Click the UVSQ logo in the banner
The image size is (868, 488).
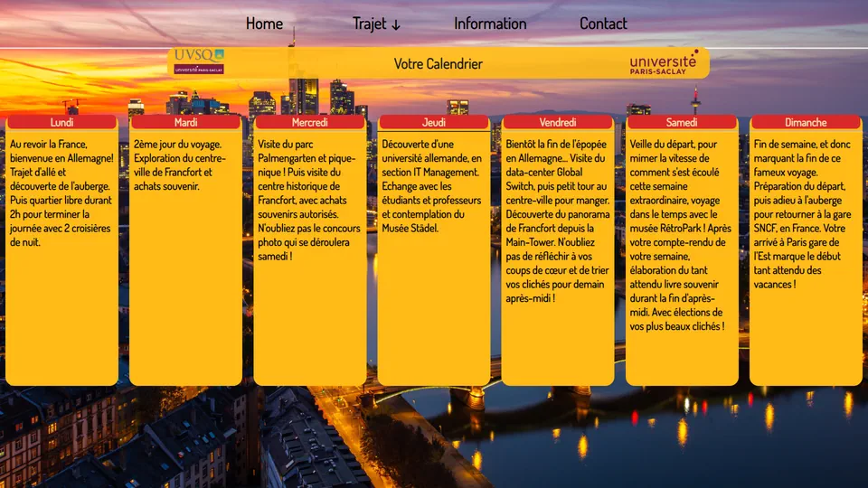[x=199, y=61]
